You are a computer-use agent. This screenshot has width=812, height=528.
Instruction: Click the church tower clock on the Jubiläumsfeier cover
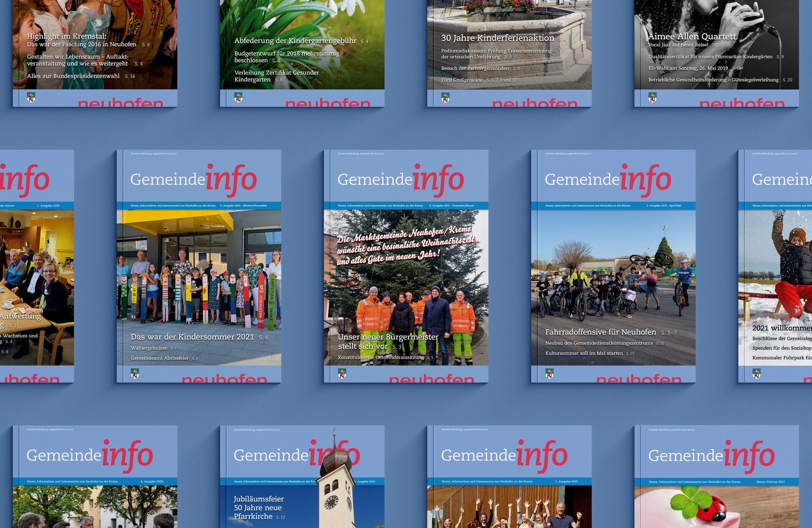click(330, 503)
